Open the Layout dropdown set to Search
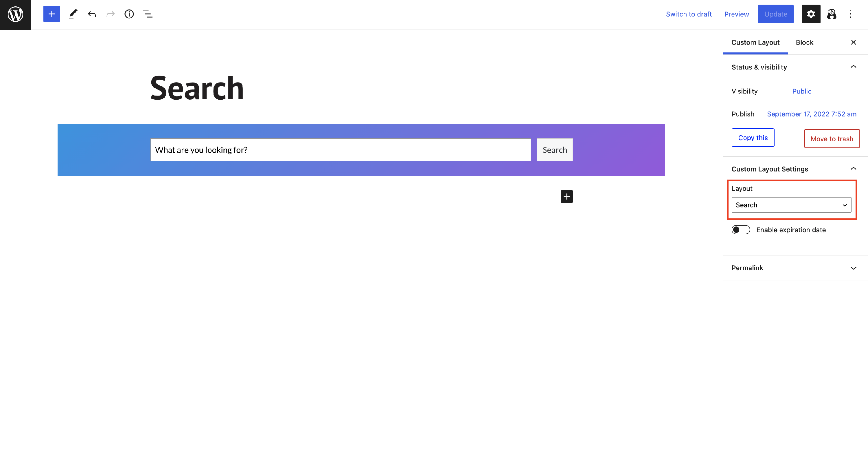 pyautogui.click(x=791, y=205)
